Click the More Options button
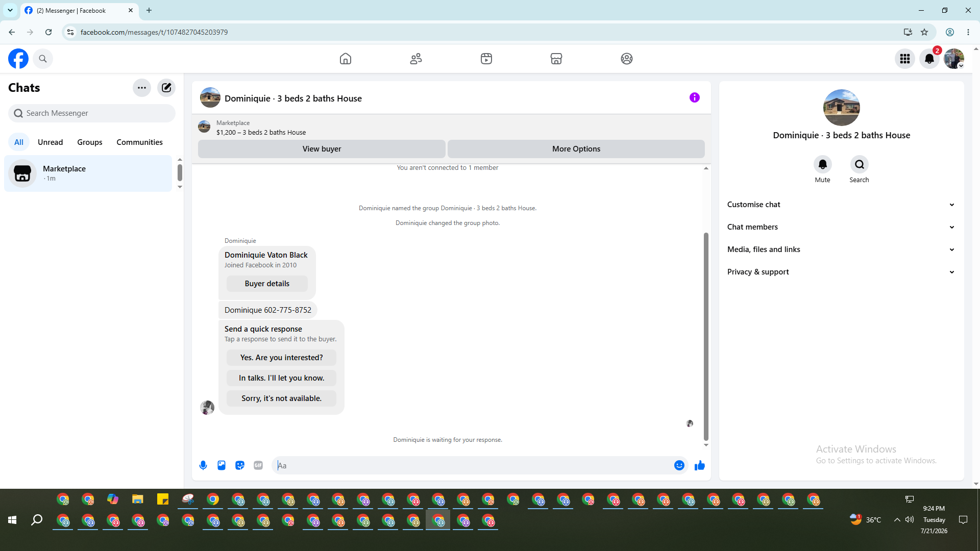This screenshot has height=551, width=980. pos(576,149)
